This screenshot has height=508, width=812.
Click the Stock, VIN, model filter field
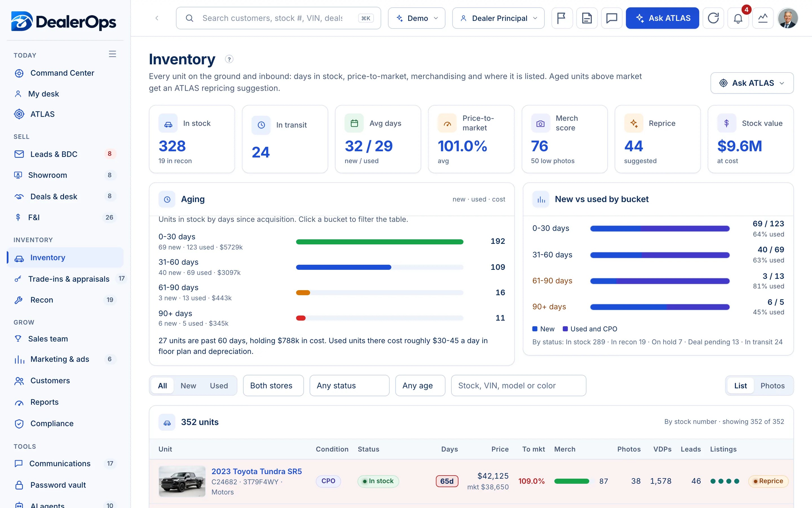(518, 386)
